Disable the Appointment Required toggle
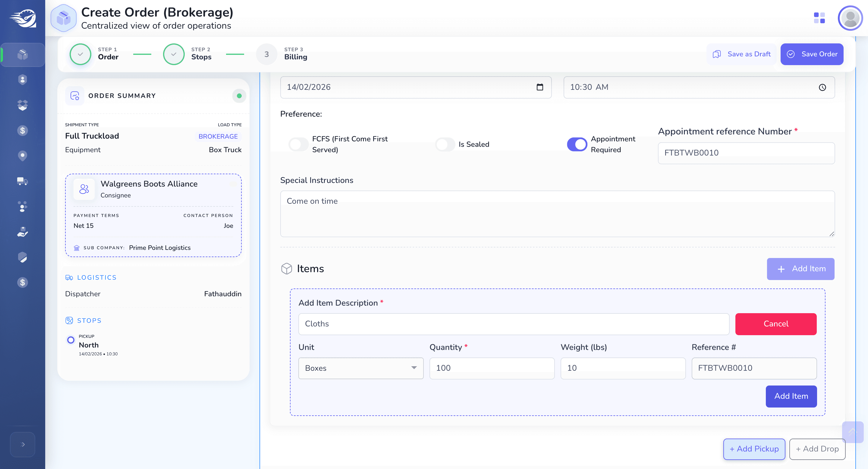Viewport: 868px width, 469px height. pos(577,145)
